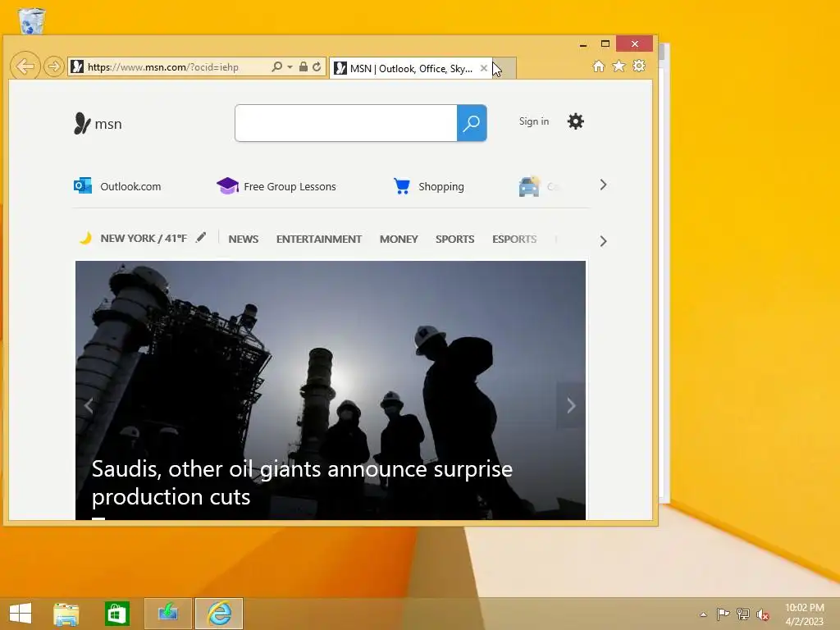Image resolution: width=840 pixels, height=630 pixels.
Task: Click the car icon shortcut
Action: click(529, 186)
